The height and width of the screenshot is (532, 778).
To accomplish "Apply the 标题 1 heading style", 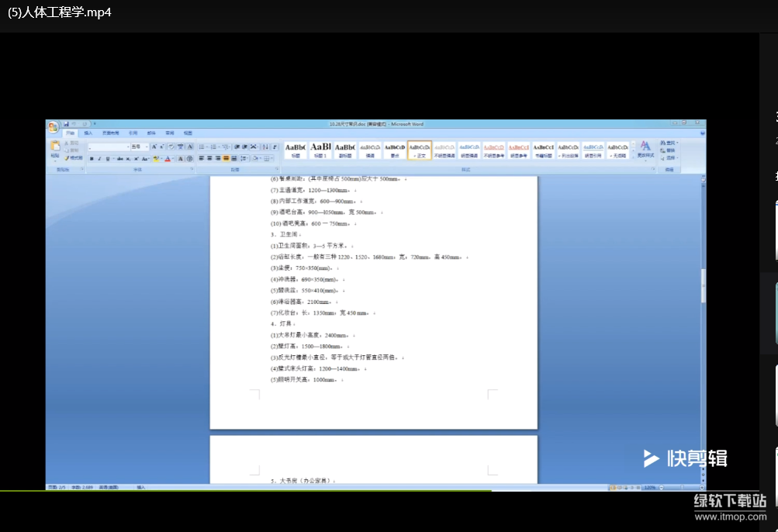I will click(x=320, y=150).
